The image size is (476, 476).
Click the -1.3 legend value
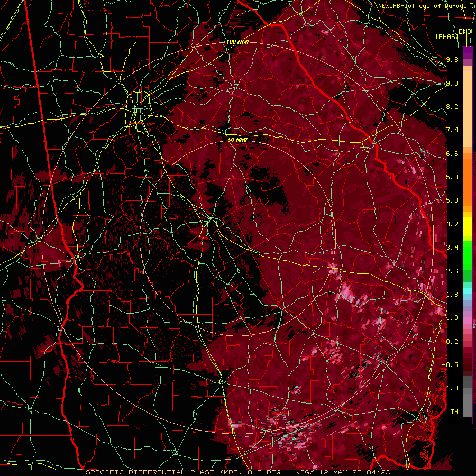pos(450,388)
